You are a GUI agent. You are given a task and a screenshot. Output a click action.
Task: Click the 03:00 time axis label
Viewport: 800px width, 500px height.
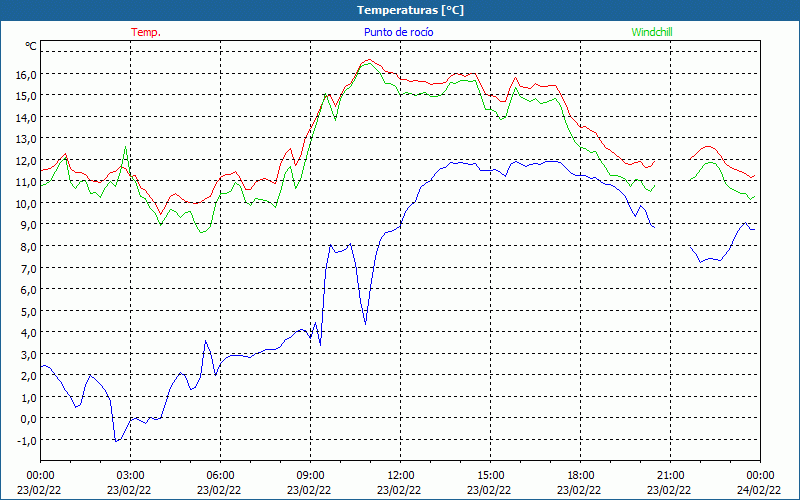(131, 476)
